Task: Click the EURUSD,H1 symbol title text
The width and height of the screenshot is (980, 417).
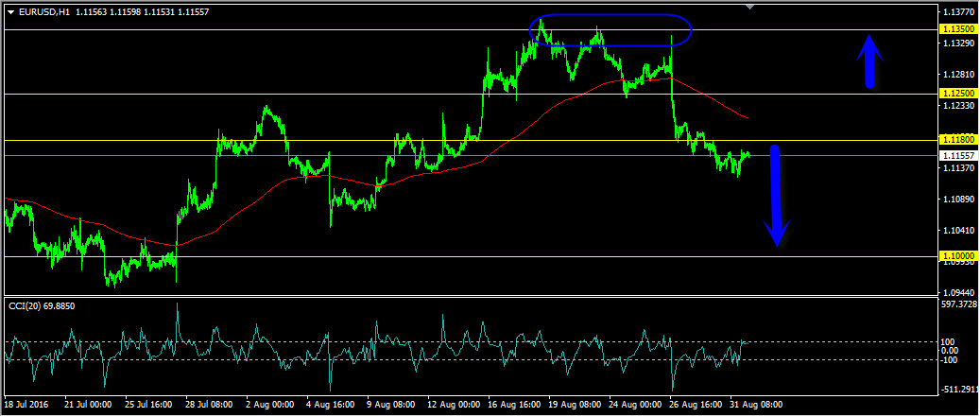Action: tap(43, 11)
